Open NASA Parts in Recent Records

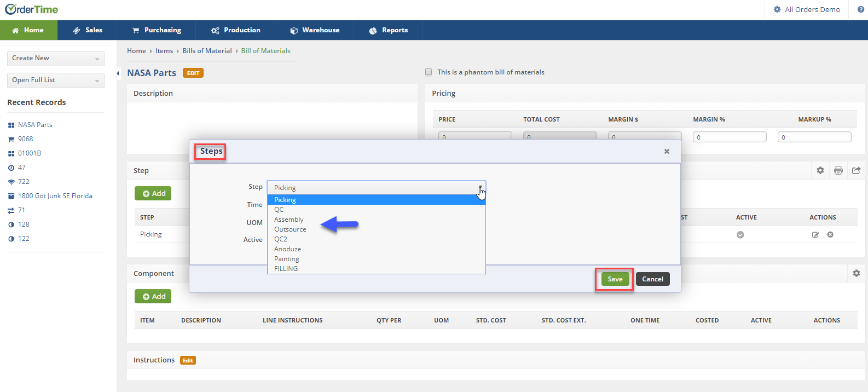[x=35, y=125]
